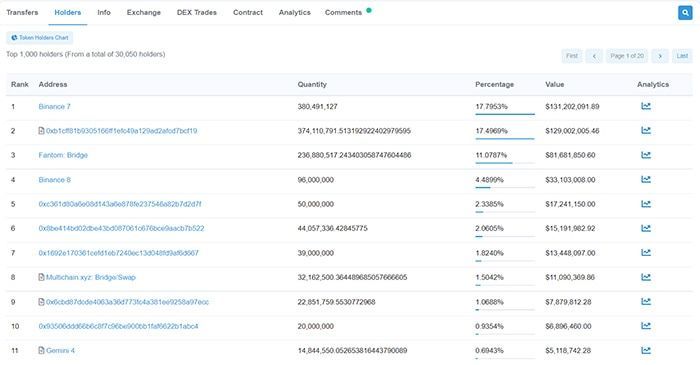The height and width of the screenshot is (365, 700).
Task: Open analytics chart icon for rank 9 holder
Action: 646,302
